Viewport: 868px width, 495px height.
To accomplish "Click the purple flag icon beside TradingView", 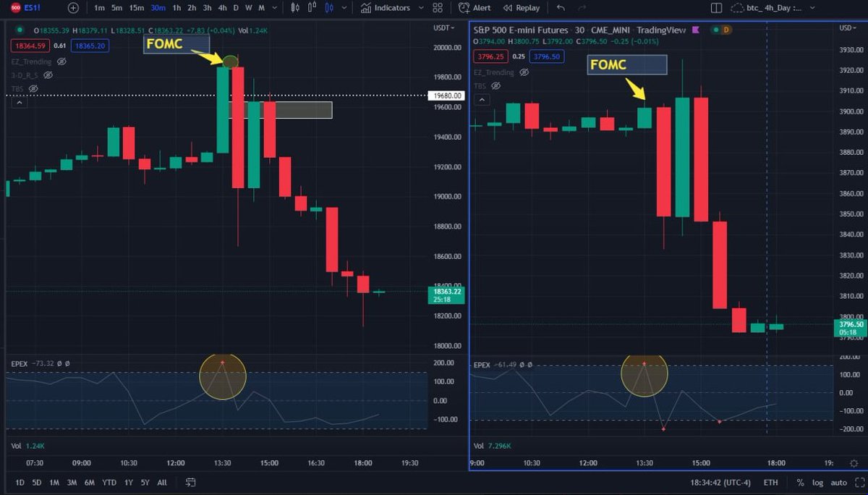I will tap(694, 30).
